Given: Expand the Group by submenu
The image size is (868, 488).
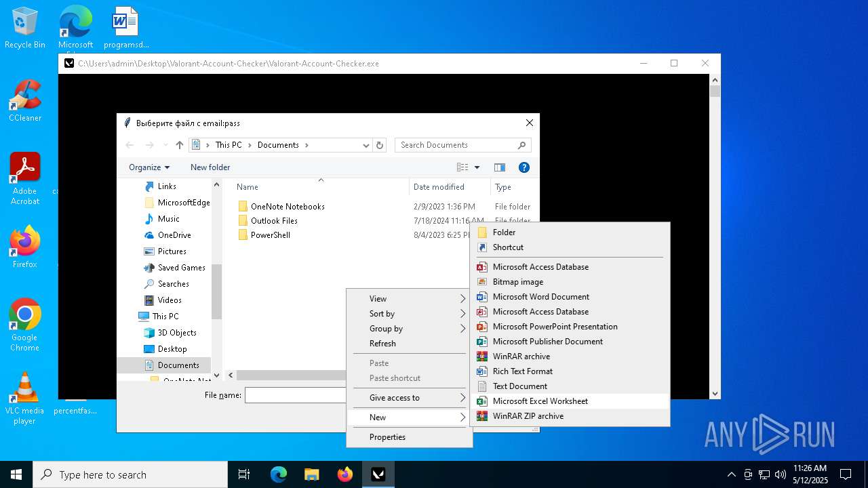Looking at the screenshot, I should 410,329.
